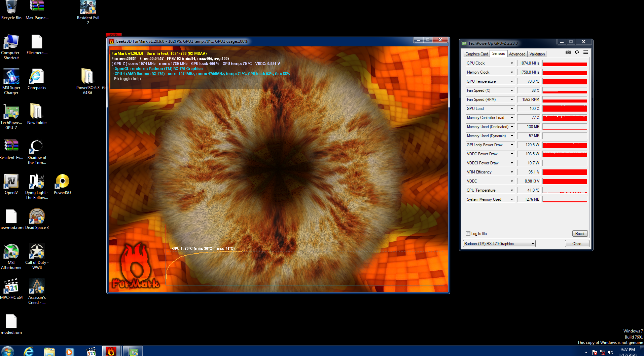Select the Max-Payne archive icon
The image size is (644, 356).
coord(37,10)
